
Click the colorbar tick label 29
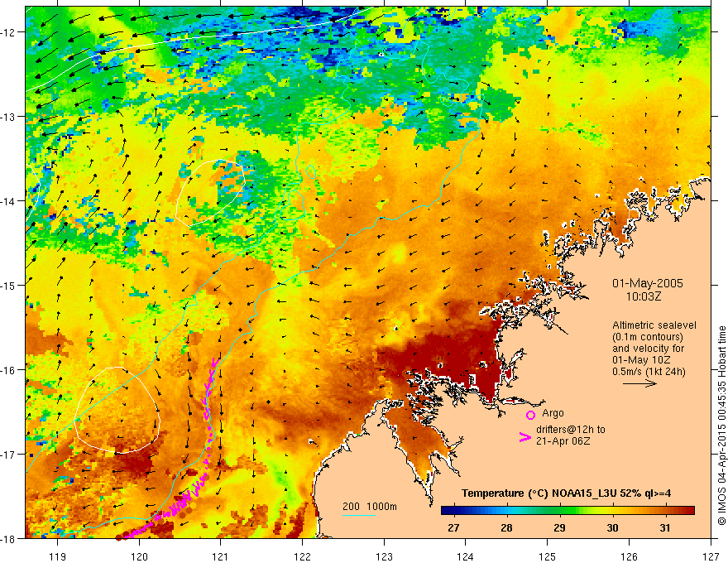[x=559, y=527]
